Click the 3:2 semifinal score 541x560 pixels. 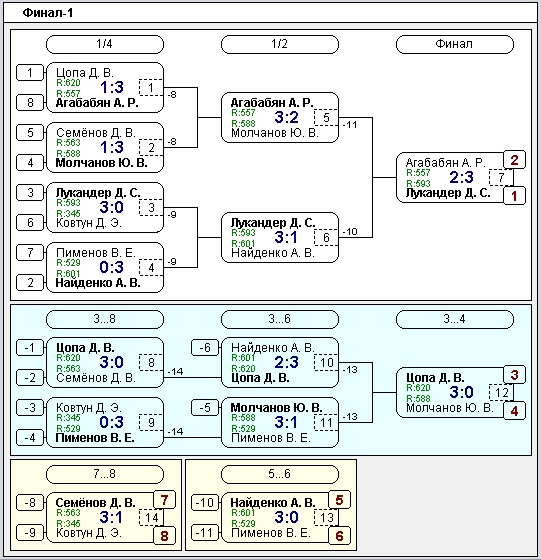coord(286,117)
